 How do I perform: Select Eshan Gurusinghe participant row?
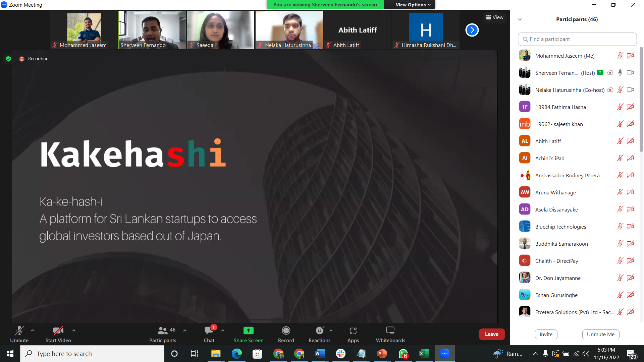pyautogui.click(x=577, y=295)
